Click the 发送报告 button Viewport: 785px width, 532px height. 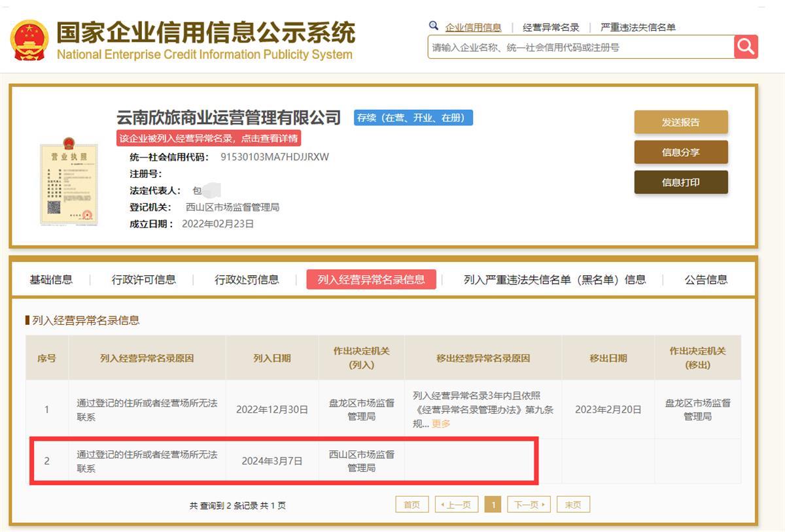680,122
